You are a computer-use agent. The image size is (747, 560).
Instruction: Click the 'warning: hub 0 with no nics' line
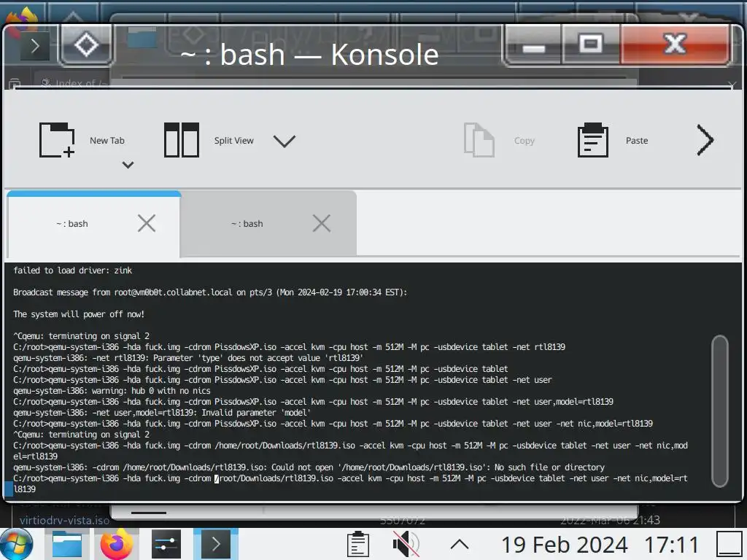112,391
